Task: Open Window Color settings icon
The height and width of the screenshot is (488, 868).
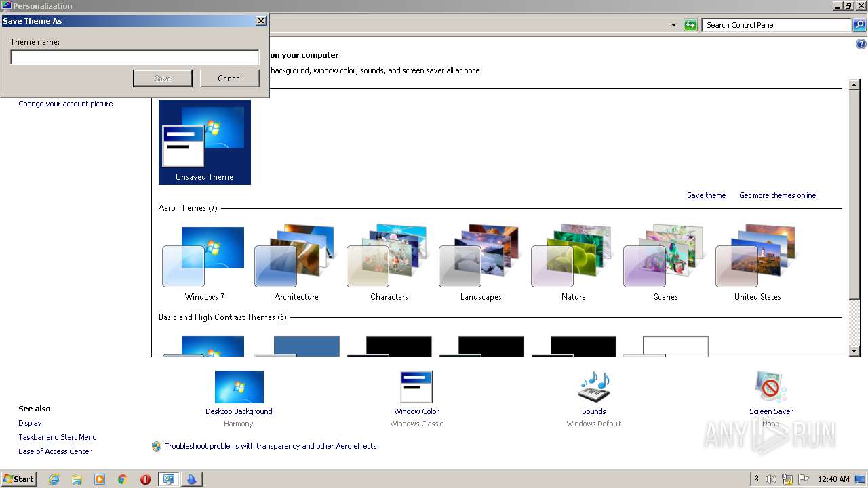Action: 416,387
